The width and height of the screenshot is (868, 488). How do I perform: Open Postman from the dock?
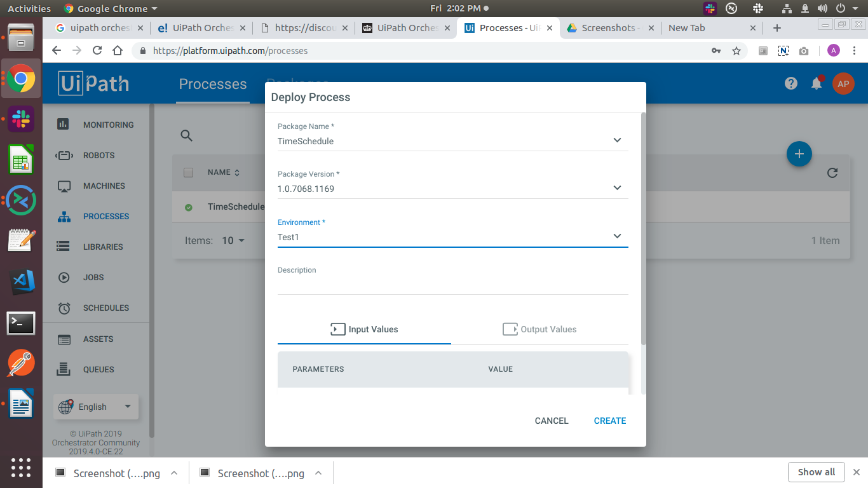pyautogui.click(x=21, y=363)
